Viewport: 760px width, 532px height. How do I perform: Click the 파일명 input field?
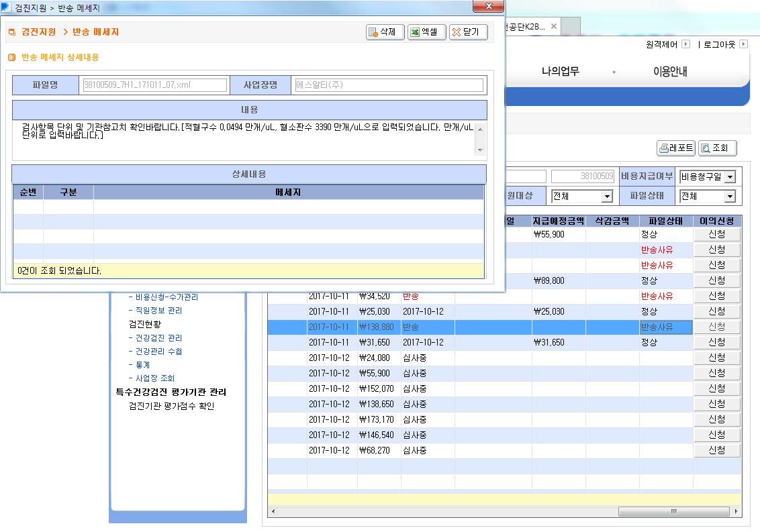(x=154, y=85)
